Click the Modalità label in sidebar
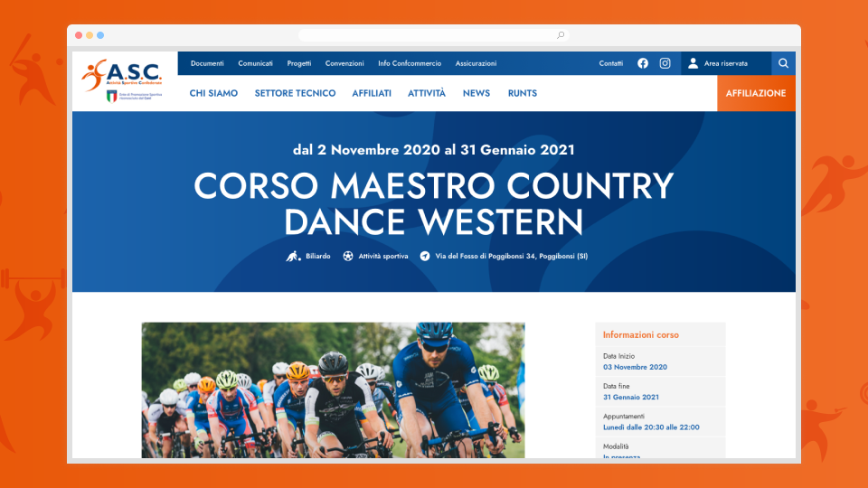The image size is (868, 488). point(616,446)
